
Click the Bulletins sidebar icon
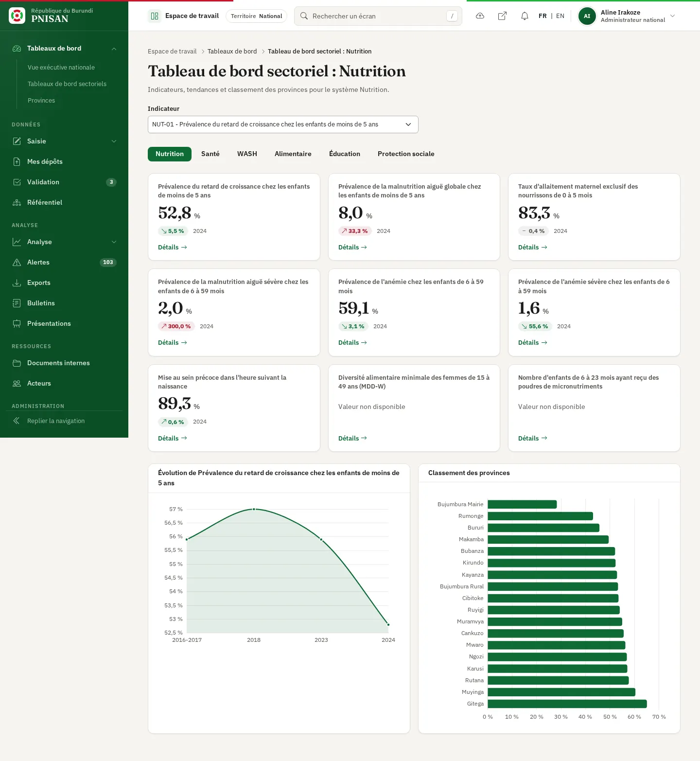pos(17,303)
